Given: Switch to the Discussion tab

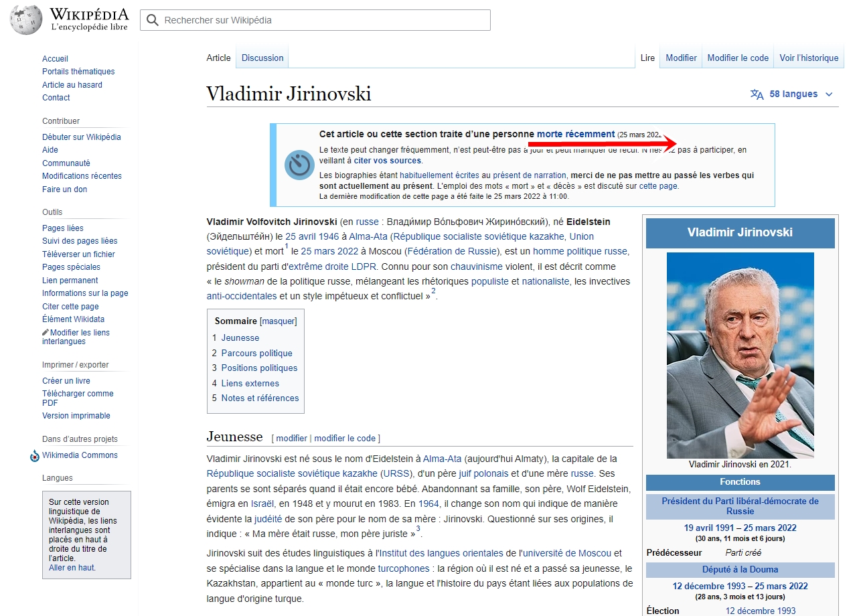Looking at the screenshot, I should point(262,58).
